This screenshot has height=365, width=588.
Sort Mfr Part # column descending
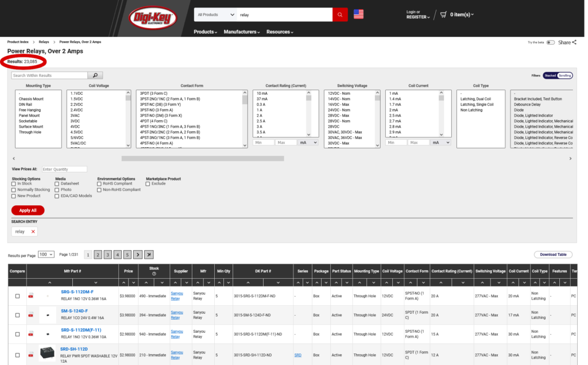pyautogui.click(x=96, y=282)
